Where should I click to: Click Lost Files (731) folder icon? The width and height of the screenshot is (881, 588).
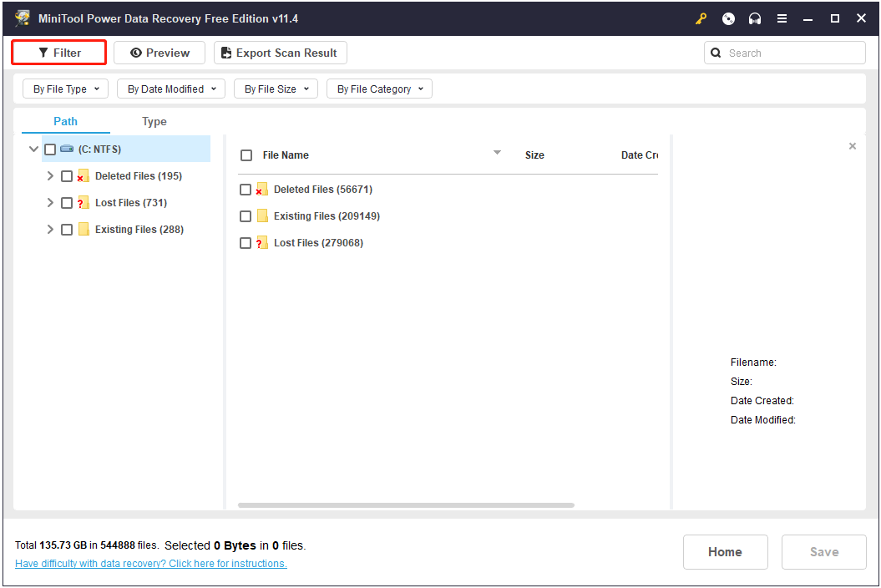84,202
